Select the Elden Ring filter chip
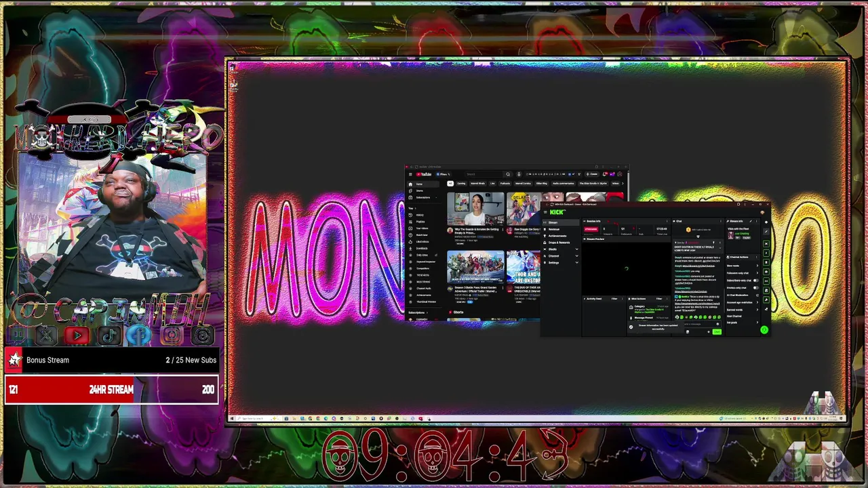Viewport: 868px width, 488px height. pos(542,184)
